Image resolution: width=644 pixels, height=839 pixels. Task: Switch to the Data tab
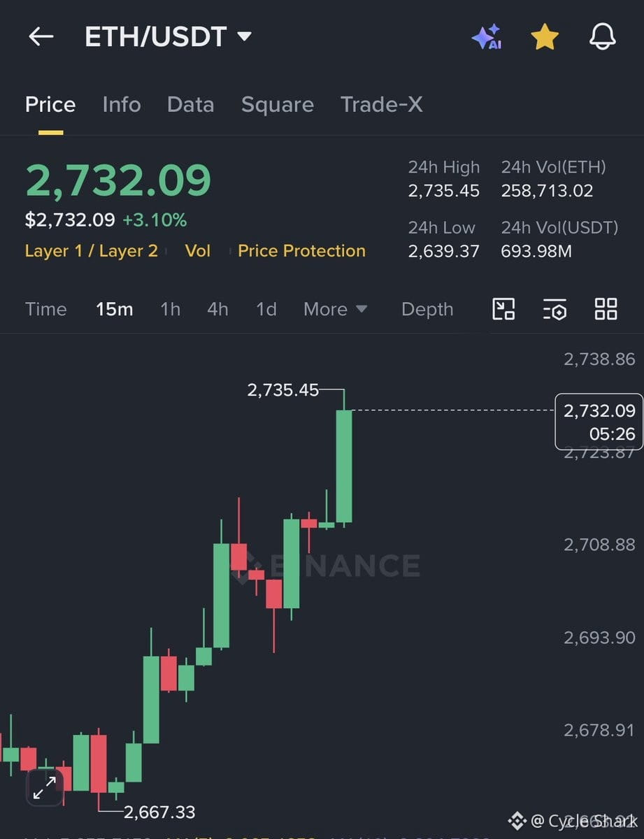coord(190,105)
